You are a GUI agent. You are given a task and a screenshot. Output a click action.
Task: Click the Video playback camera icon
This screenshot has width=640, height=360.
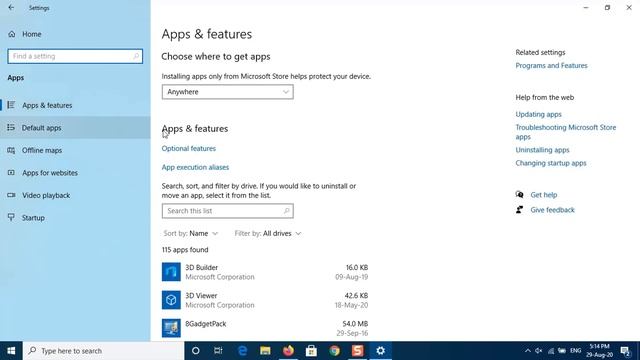(x=11, y=195)
